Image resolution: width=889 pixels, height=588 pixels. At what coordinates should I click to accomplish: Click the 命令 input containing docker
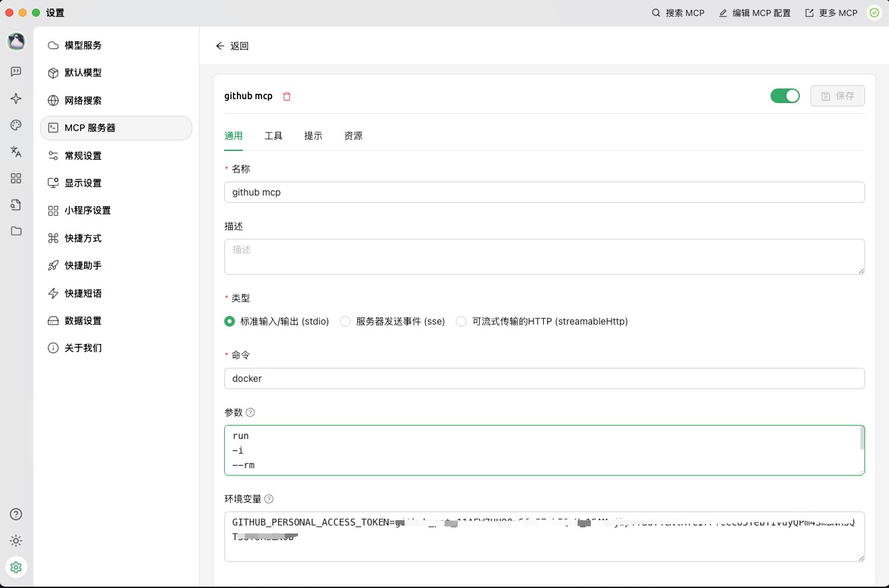tap(544, 378)
